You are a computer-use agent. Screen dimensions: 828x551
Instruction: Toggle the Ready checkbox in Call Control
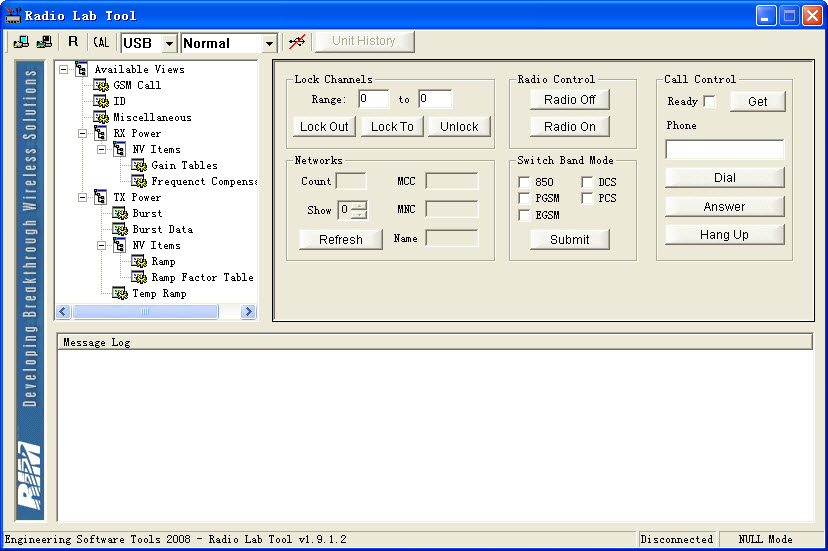(709, 101)
